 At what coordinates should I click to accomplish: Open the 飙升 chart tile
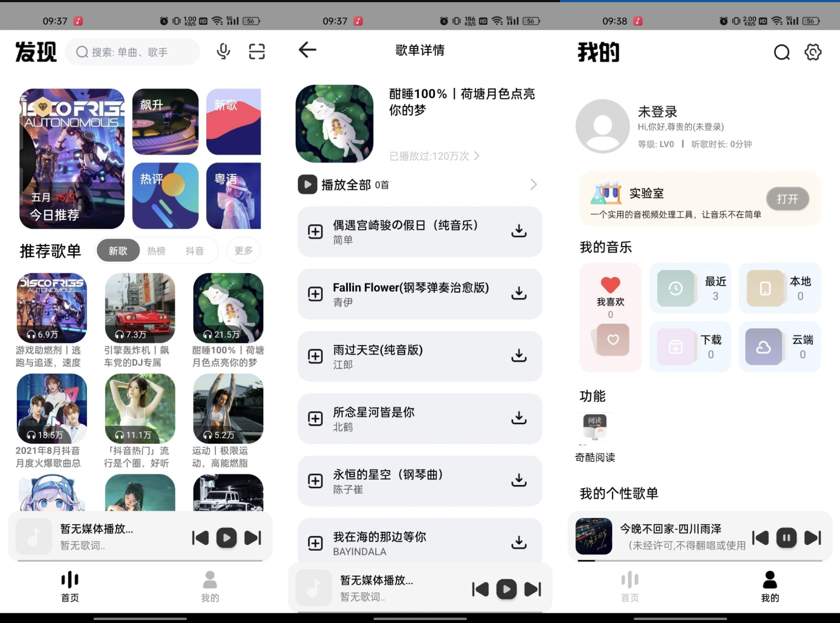point(165,122)
